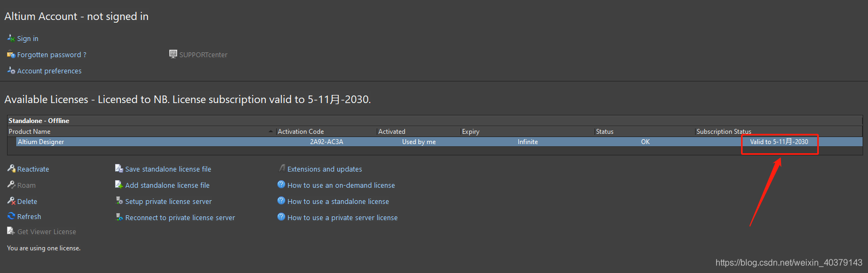Open Setup private license server
Screen dimensions: 868x273
pos(169,202)
